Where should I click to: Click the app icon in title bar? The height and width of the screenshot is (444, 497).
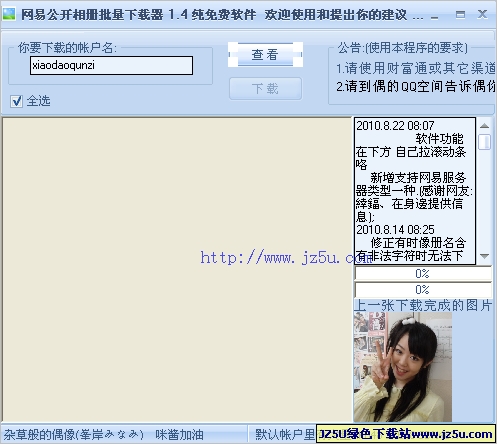point(9,14)
